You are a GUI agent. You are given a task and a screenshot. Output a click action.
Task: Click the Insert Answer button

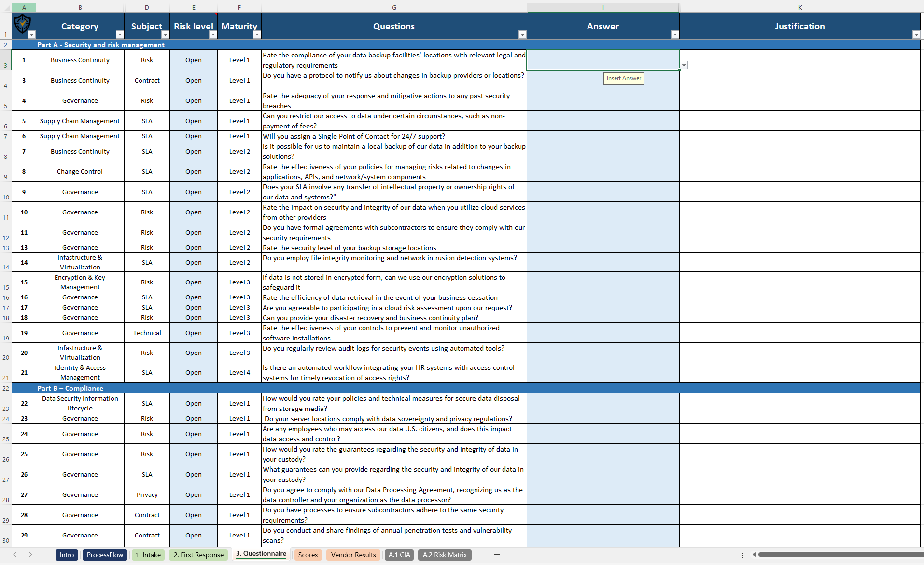click(623, 78)
